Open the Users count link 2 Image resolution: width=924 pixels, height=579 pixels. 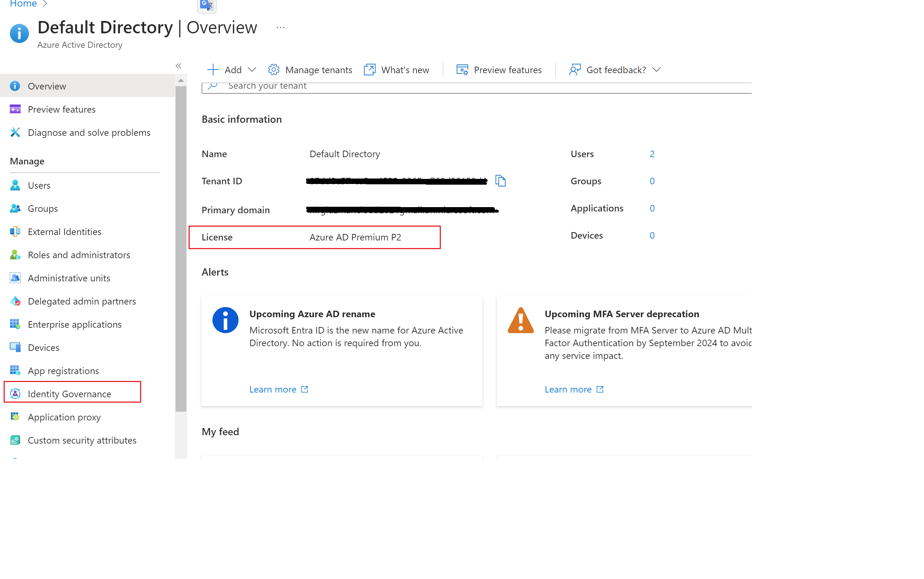pyautogui.click(x=652, y=154)
